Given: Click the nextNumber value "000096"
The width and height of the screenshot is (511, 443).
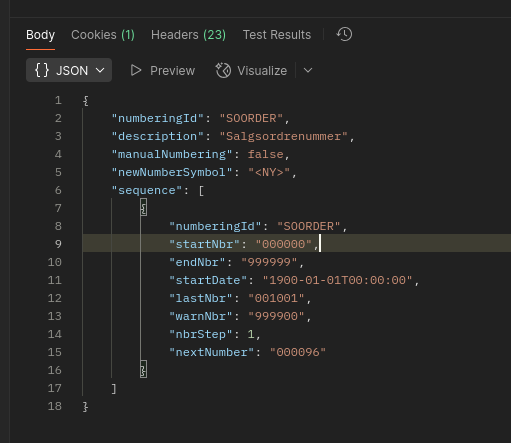Looking at the screenshot, I should [298, 352].
